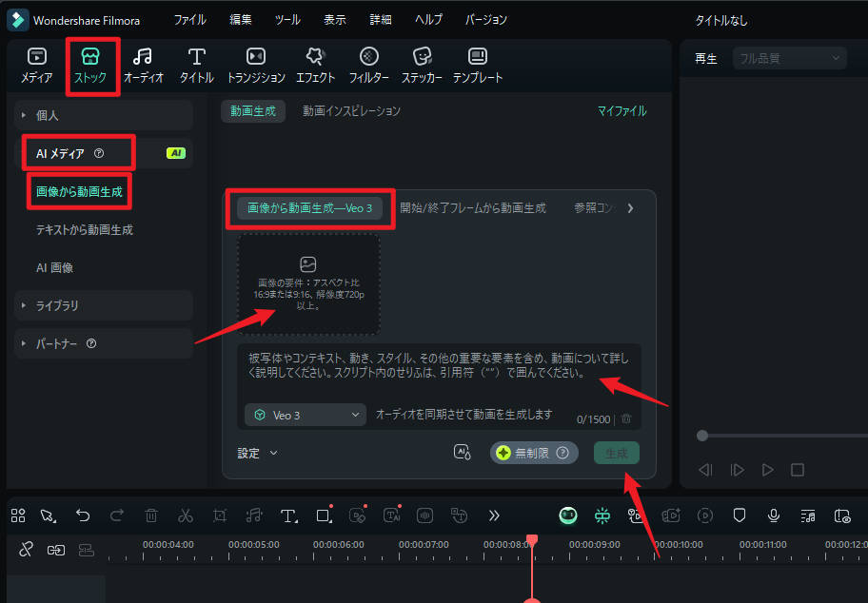Screen dimensions: 868x603
Task: Click the image upload drop area
Action: (x=308, y=284)
